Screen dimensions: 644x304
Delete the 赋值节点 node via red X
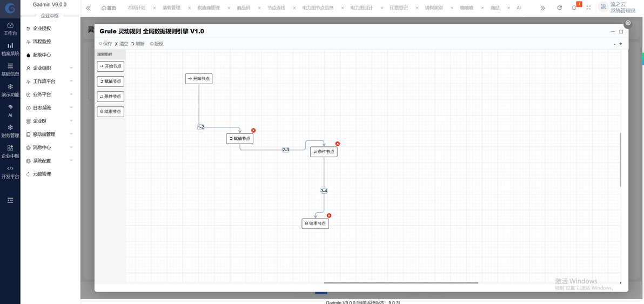(x=253, y=131)
